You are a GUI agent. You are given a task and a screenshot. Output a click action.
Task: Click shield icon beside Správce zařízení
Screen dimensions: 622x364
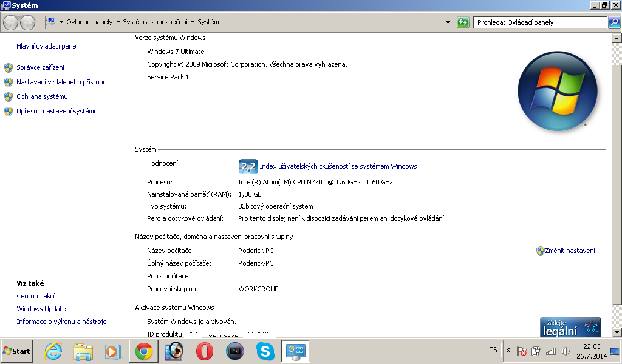pos(9,68)
